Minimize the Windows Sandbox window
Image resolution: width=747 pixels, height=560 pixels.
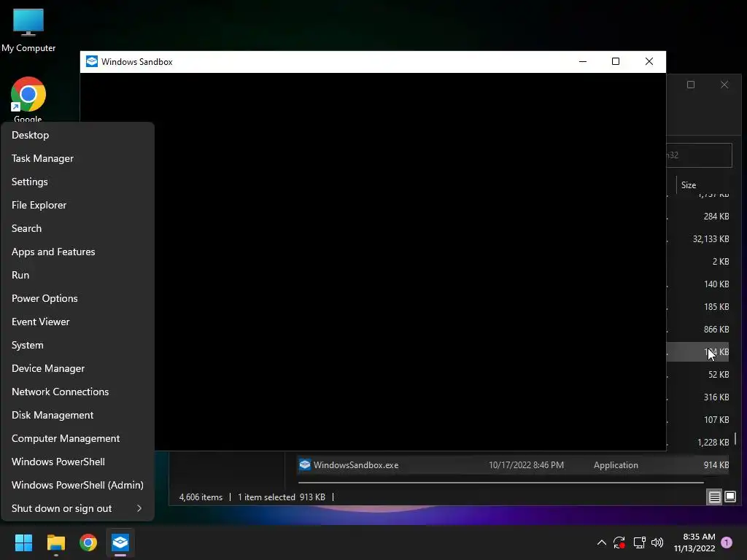(583, 61)
